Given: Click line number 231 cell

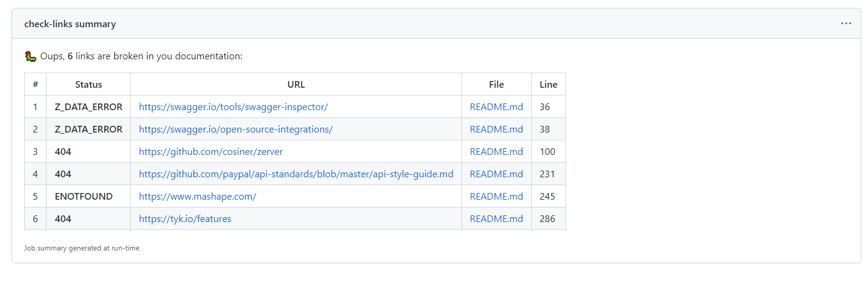Looking at the screenshot, I should (x=547, y=174).
